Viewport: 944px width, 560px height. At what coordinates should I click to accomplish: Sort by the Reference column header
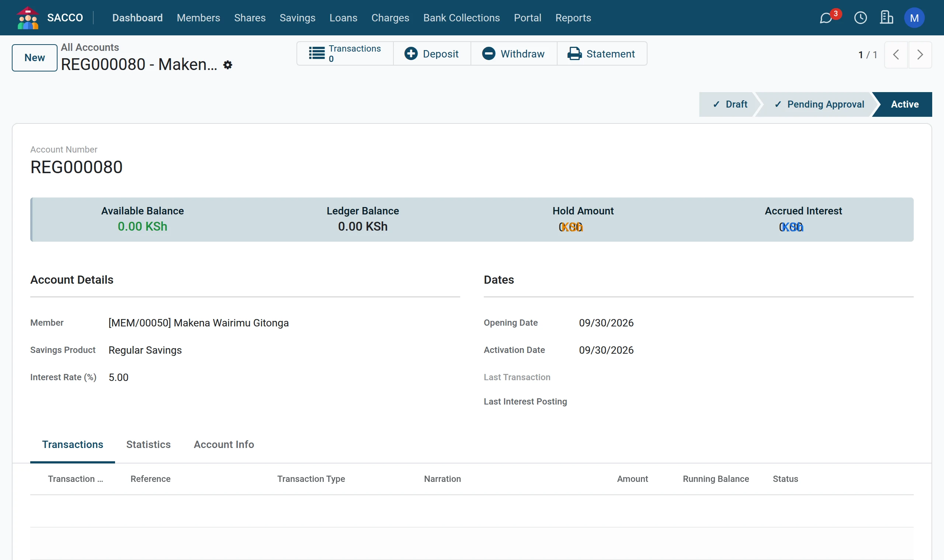coord(150,479)
